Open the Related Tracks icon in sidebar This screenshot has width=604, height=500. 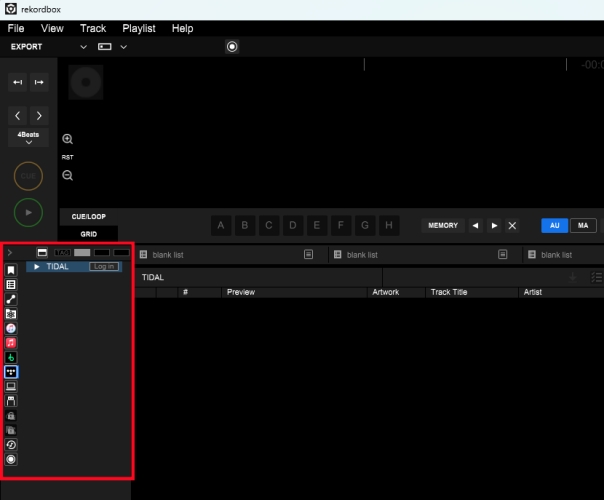[11, 299]
